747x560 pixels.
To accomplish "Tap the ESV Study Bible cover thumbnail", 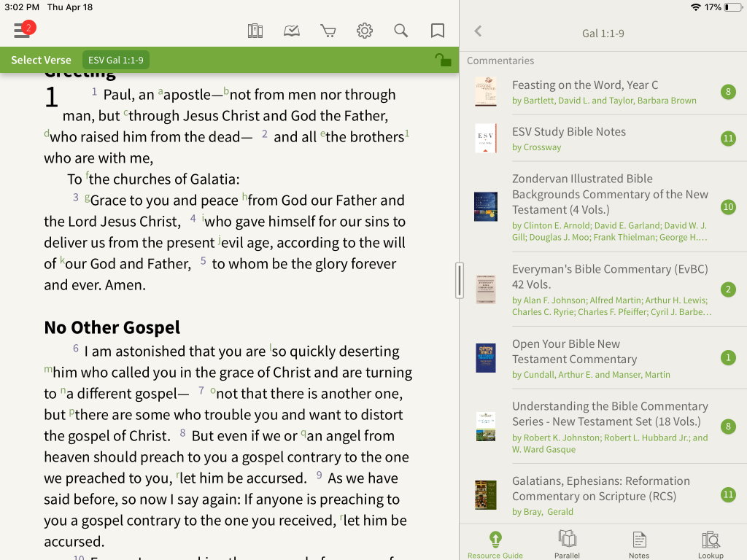I will [x=485, y=138].
